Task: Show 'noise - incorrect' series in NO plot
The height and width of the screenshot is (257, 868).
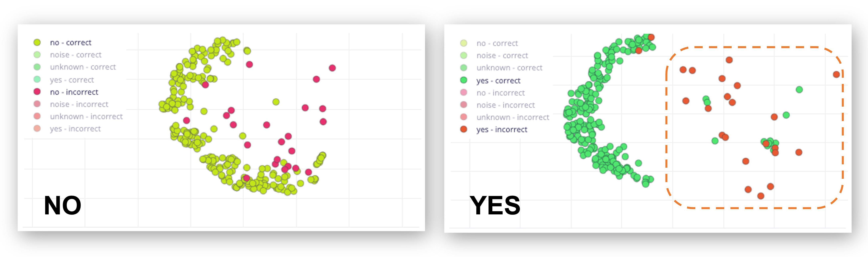Action: pos(79,105)
